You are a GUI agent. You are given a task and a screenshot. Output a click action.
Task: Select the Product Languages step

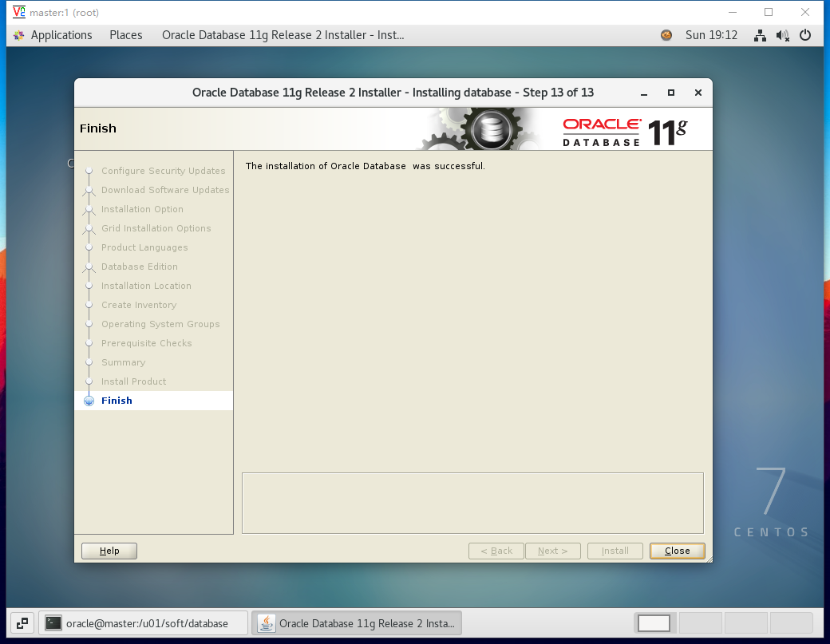(x=144, y=247)
